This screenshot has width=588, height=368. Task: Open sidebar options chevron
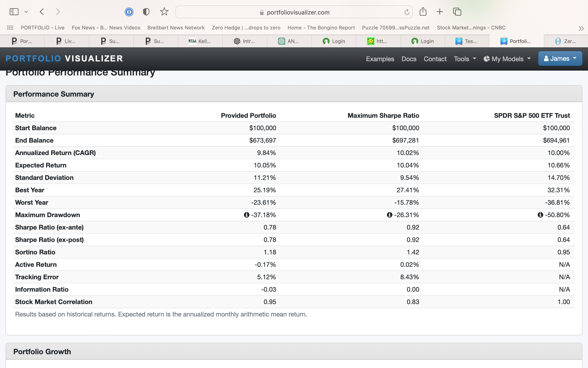click(26, 12)
